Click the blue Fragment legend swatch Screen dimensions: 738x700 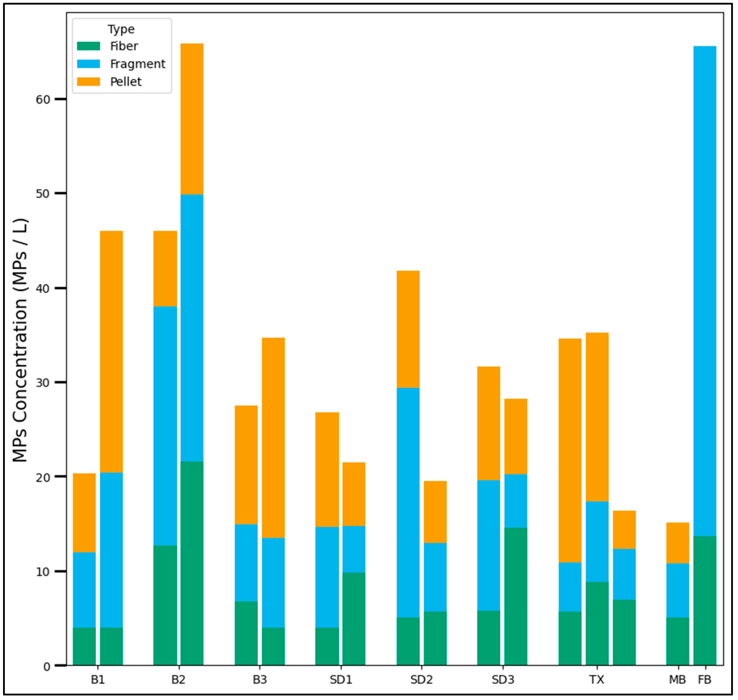click(x=88, y=64)
